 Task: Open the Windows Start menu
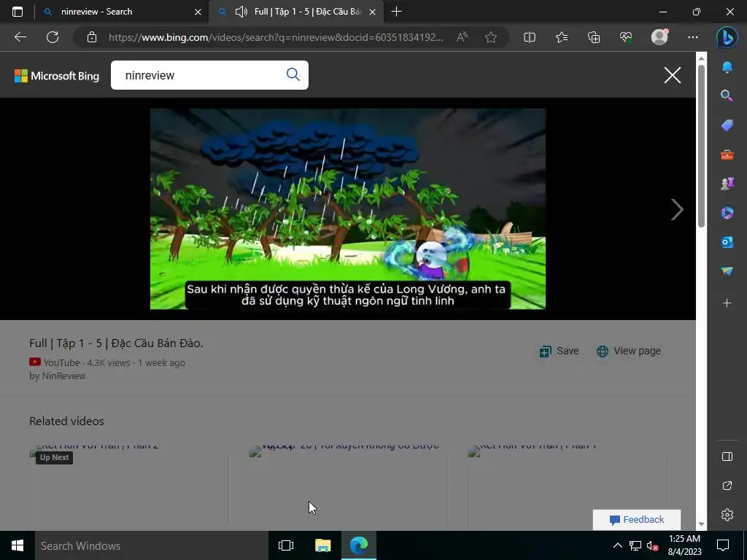pyautogui.click(x=18, y=545)
